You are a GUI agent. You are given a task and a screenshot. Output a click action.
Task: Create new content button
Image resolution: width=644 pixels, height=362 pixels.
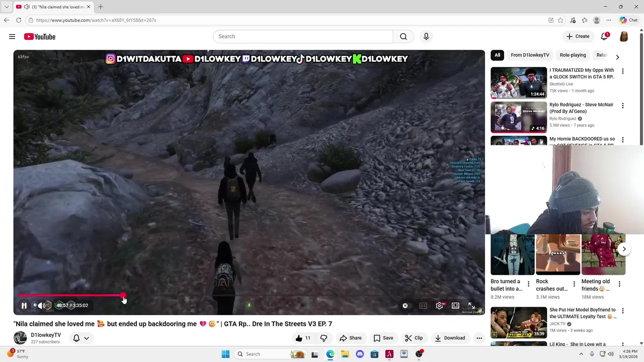[578, 37]
